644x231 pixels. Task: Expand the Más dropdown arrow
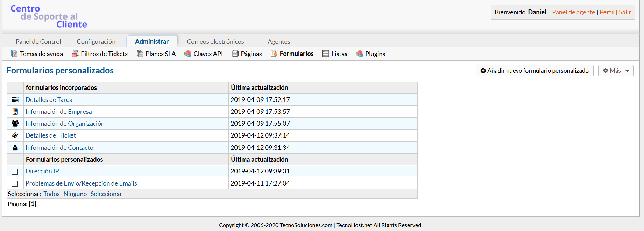[628, 71]
